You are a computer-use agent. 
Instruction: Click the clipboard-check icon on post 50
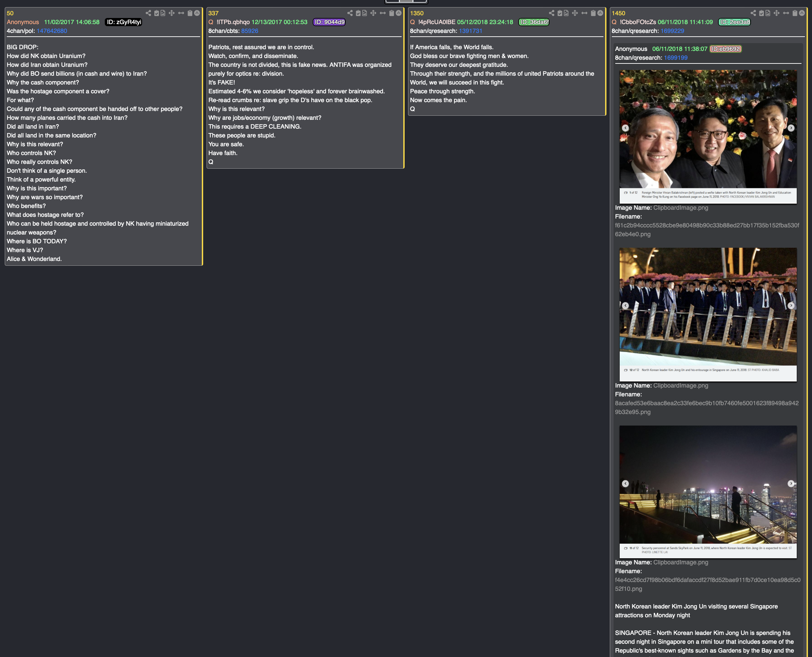(x=157, y=13)
